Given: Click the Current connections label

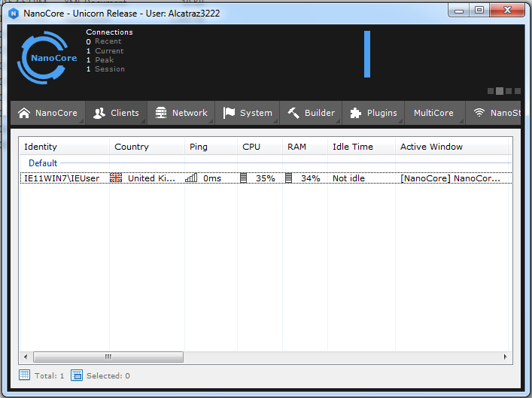Looking at the screenshot, I should click(109, 51).
